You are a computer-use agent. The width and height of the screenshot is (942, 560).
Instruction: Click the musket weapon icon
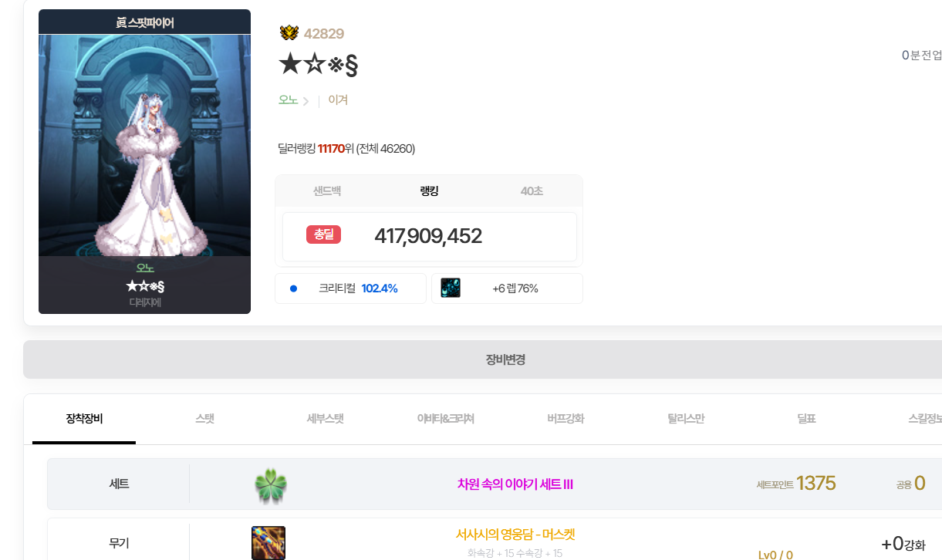click(268, 542)
